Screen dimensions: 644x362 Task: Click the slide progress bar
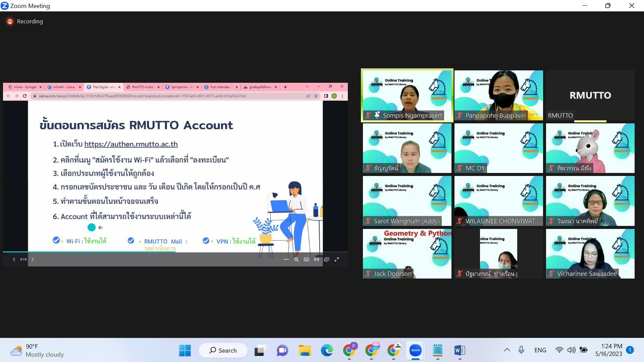pos(175,252)
